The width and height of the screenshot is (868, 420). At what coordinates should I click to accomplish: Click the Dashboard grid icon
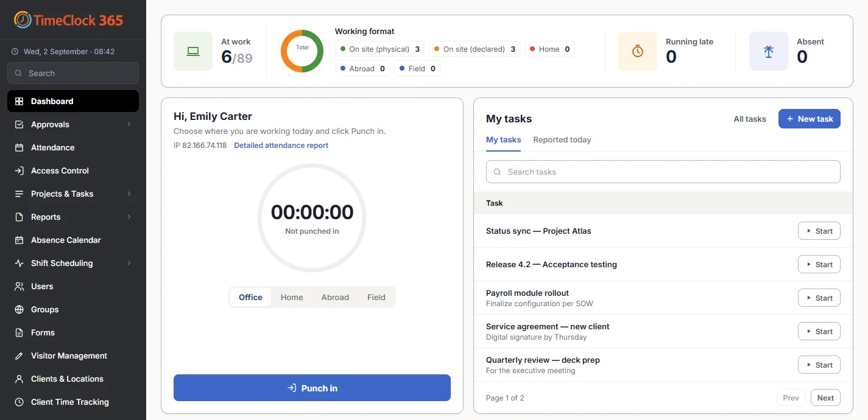(x=19, y=101)
